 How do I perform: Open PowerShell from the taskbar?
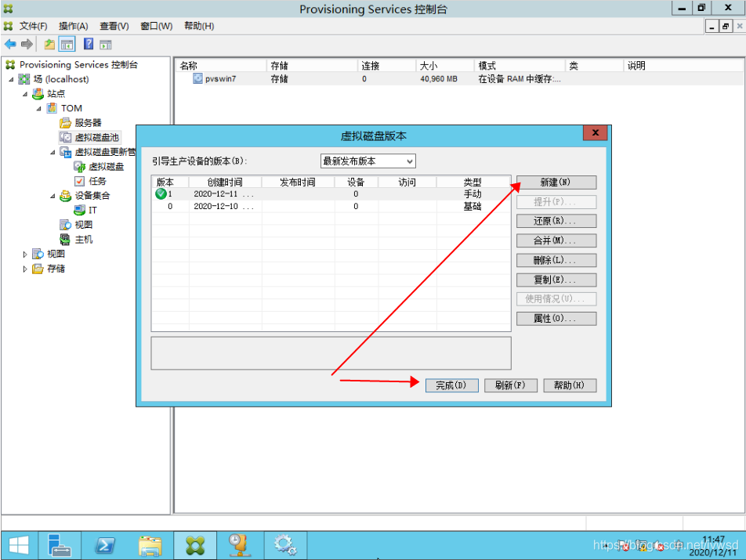106,545
